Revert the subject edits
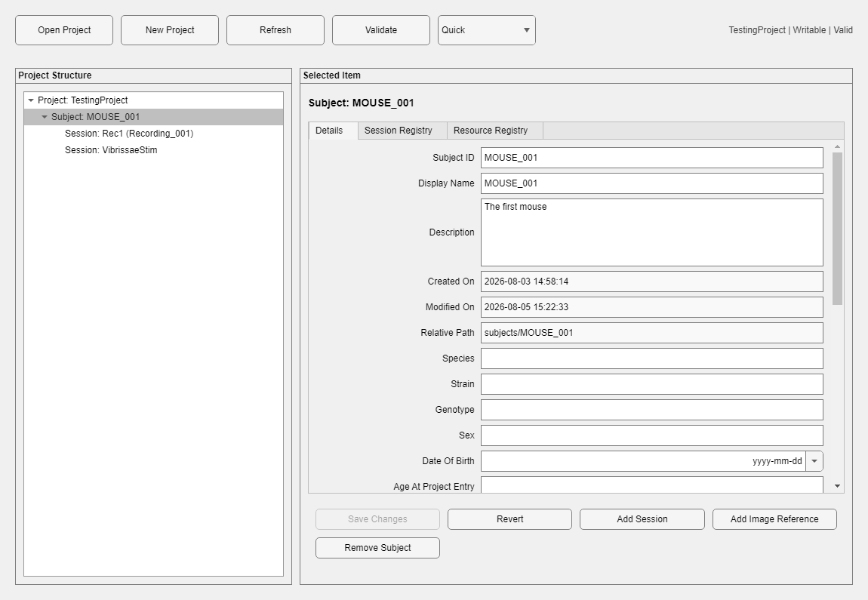The height and width of the screenshot is (600, 868). coord(509,519)
